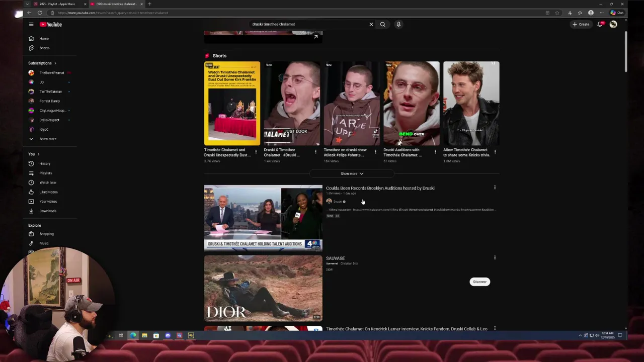
Task: Click the YouTube logo
Action: click(51, 24)
